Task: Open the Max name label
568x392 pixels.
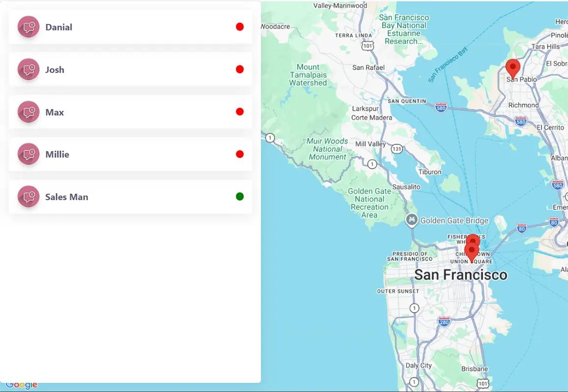Action: (55, 112)
